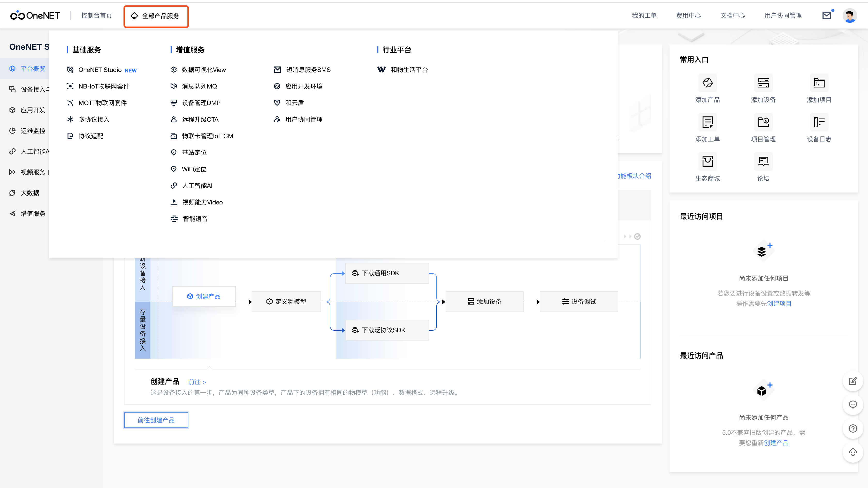The image size is (868, 488).
Task: Click the floating edit feedback icon
Action: coord(852,381)
